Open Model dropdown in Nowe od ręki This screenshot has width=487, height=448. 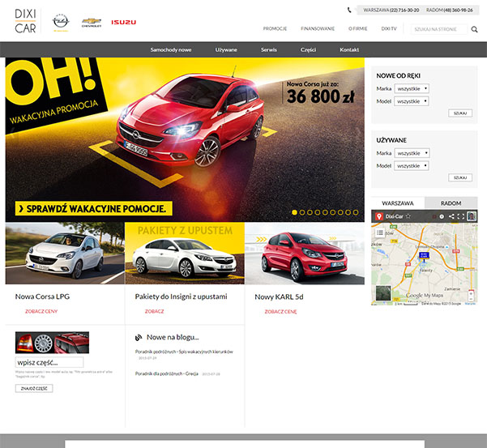click(x=412, y=101)
